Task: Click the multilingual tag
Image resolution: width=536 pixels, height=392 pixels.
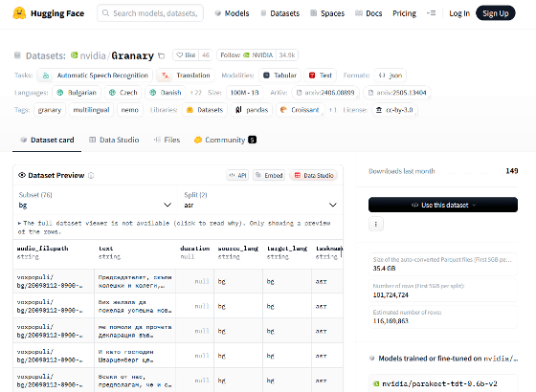Action: click(91, 110)
